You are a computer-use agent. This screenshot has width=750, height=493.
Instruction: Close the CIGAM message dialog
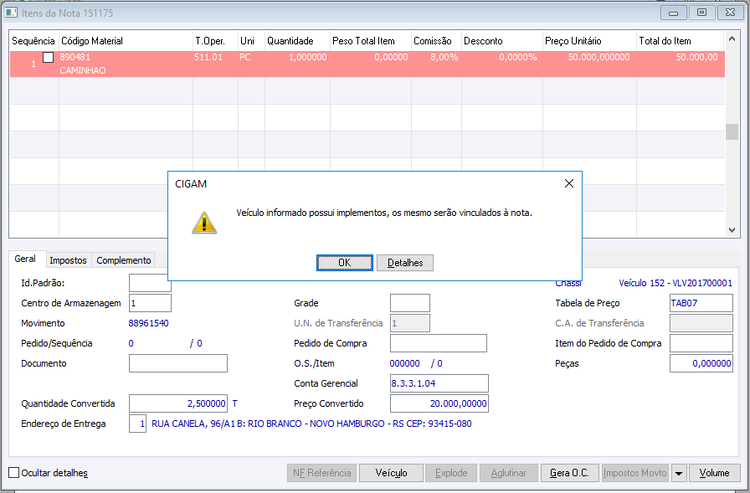569,184
